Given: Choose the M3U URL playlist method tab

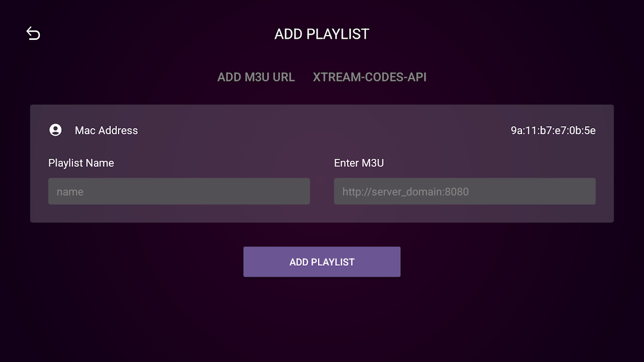Looking at the screenshot, I should (256, 77).
